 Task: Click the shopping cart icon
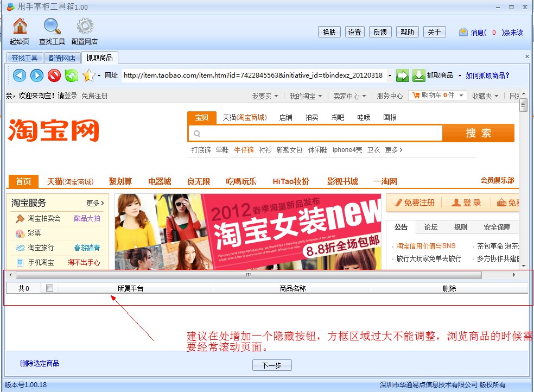[416, 96]
